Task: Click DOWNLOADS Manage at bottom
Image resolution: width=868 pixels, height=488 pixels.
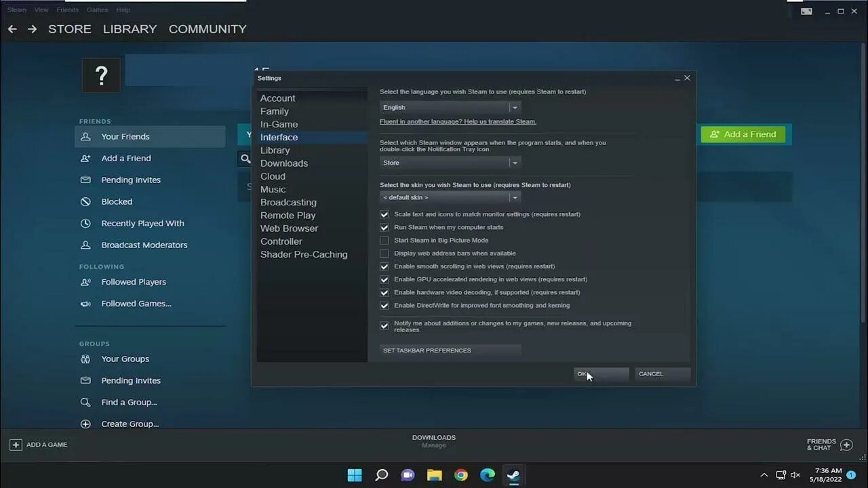Action: (x=434, y=441)
